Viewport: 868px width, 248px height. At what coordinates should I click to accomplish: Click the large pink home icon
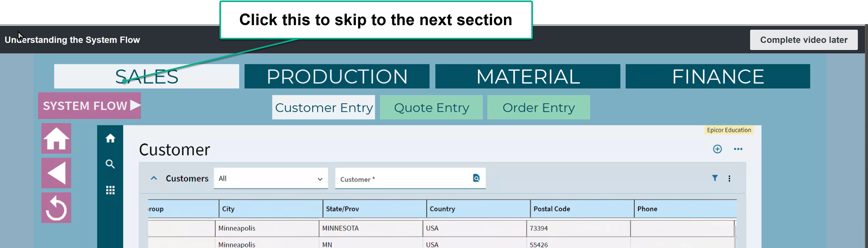click(56, 138)
